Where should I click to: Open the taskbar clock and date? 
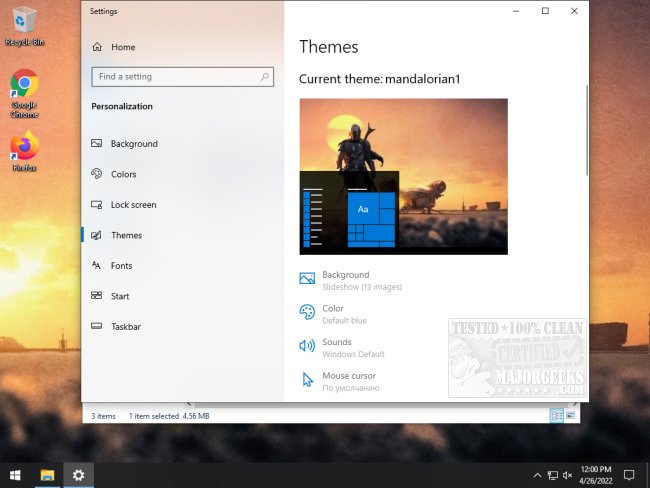coord(596,475)
